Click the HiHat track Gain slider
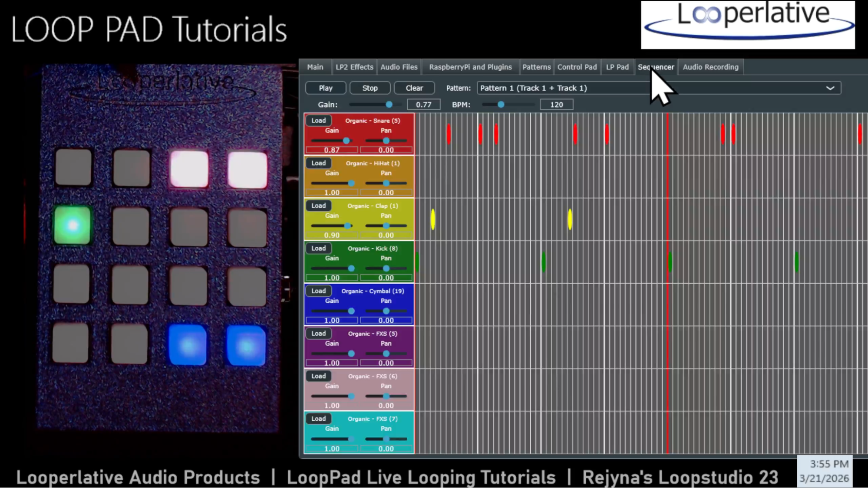This screenshot has height=488, width=868. (x=332, y=183)
